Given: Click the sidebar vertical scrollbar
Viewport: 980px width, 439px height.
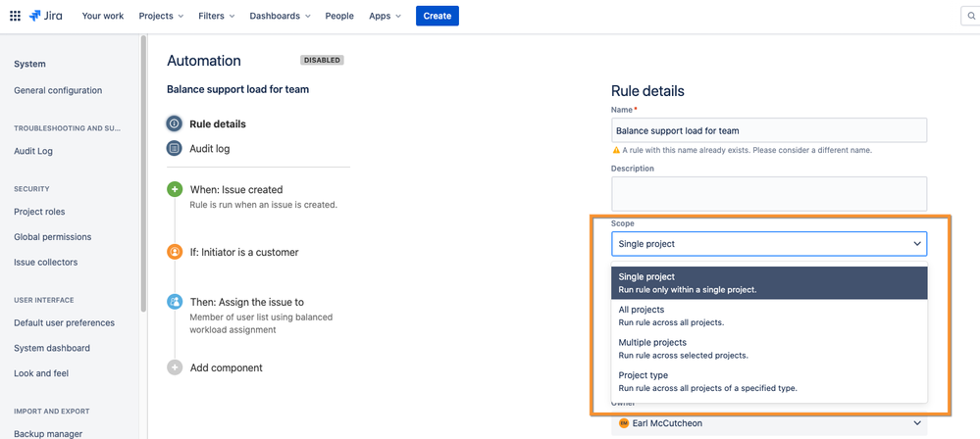Looking at the screenshot, I should click(144, 173).
